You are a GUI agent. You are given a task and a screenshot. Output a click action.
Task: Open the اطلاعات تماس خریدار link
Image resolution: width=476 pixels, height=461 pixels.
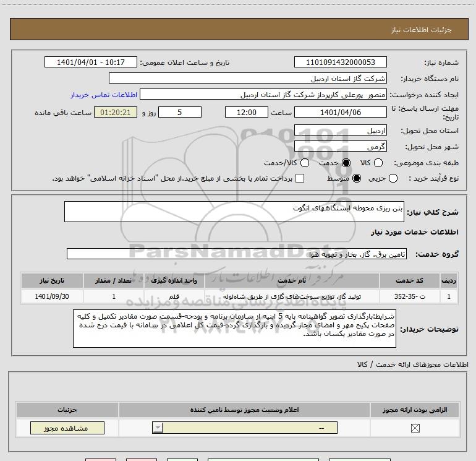104,95
